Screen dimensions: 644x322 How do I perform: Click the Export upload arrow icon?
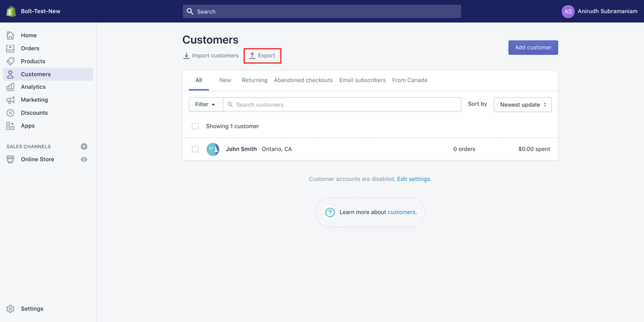(252, 55)
